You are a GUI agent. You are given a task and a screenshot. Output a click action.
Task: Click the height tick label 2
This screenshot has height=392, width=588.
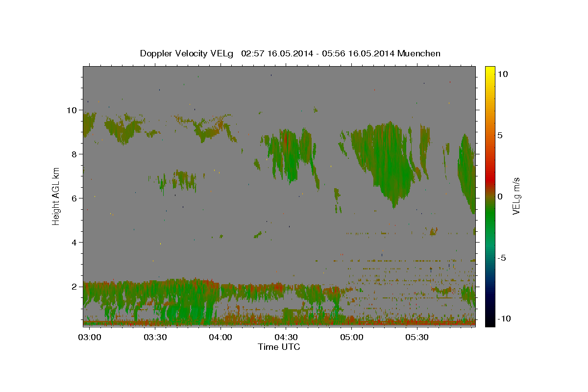(x=75, y=287)
